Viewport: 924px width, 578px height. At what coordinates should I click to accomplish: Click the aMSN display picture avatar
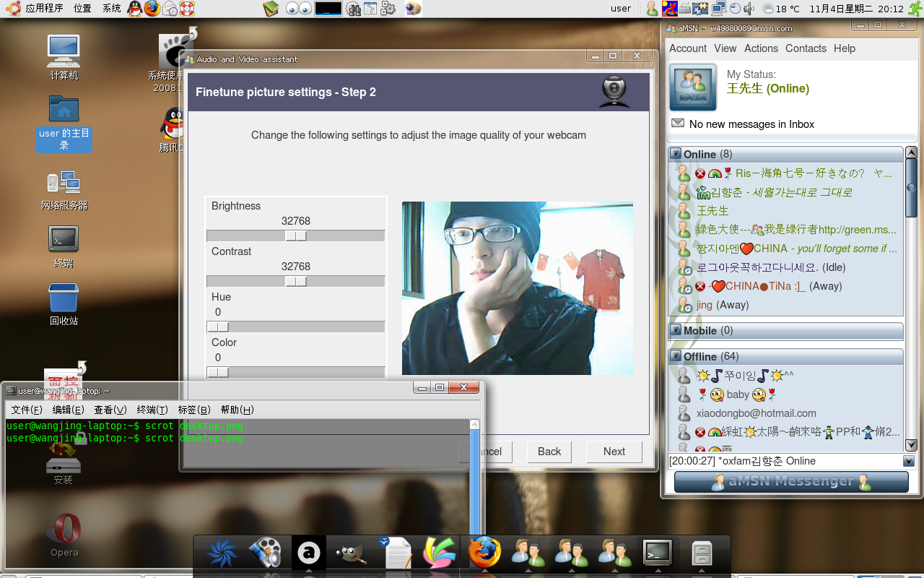693,87
